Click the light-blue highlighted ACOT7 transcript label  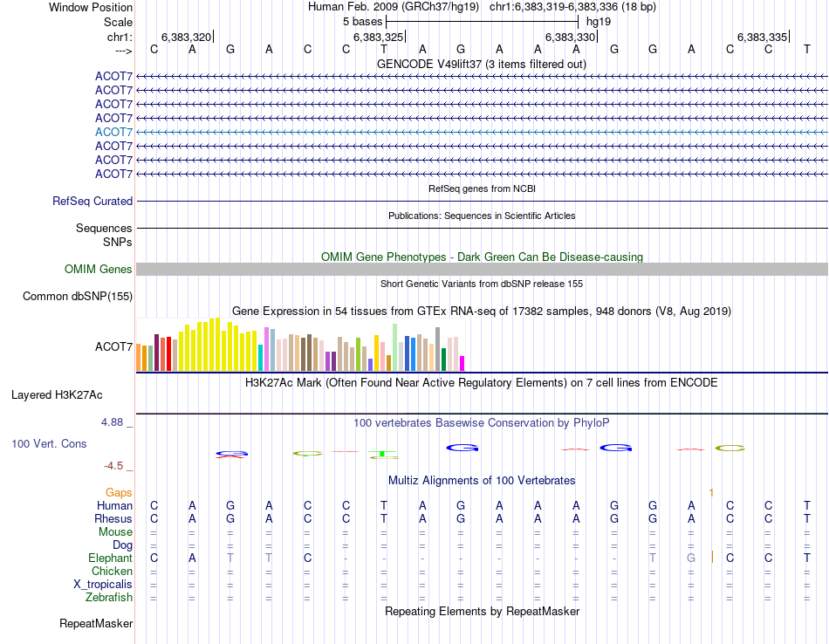(113, 132)
